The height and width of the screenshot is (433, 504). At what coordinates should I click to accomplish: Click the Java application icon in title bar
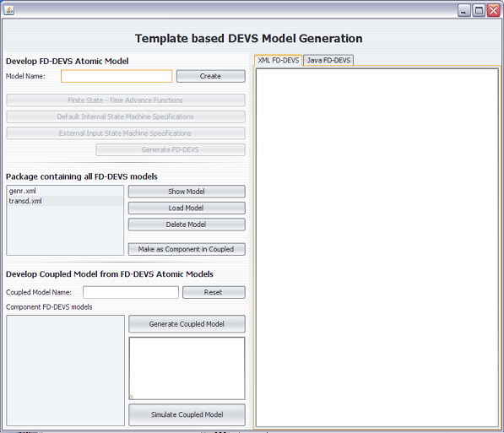pyautogui.click(x=9, y=10)
